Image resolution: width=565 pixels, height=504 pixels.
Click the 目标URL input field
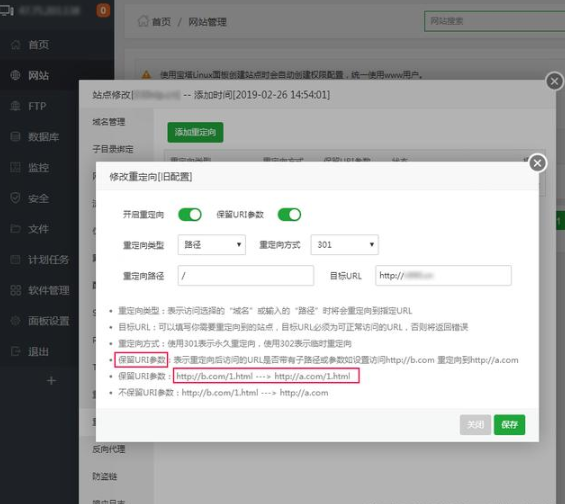point(443,276)
